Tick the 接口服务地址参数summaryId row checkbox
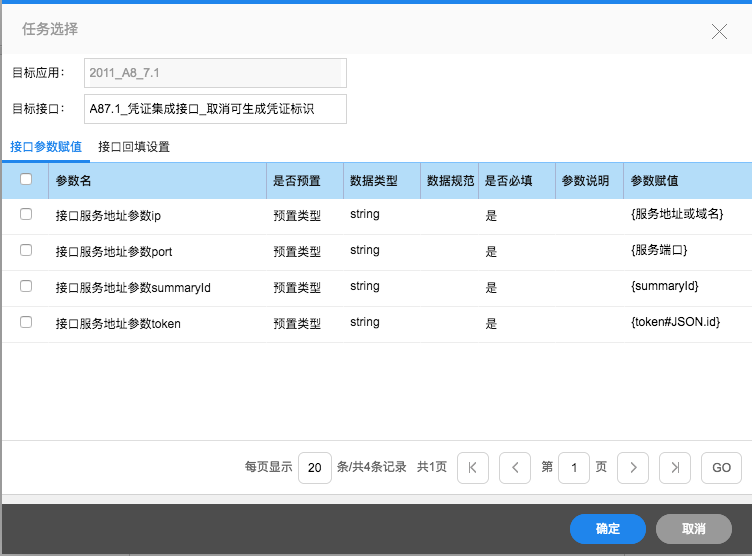This screenshot has height=556, width=752. (x=26, y=286)
